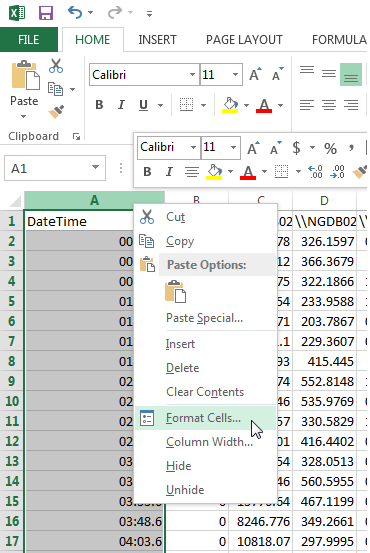Image resolution: width=370 pixels, height=553 pixels.
Task: Customize Quick Access Toolbar dropdown
Action: pos(150,14)
